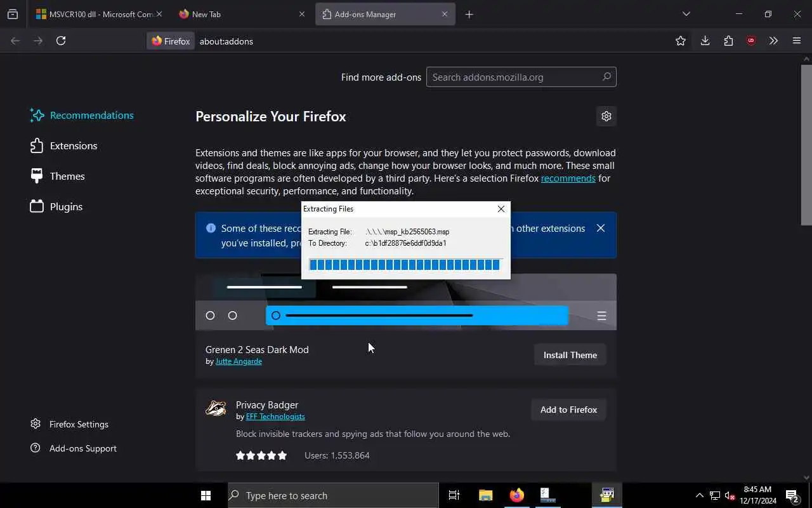Click the Windows taskbar search box

point(333,495)
